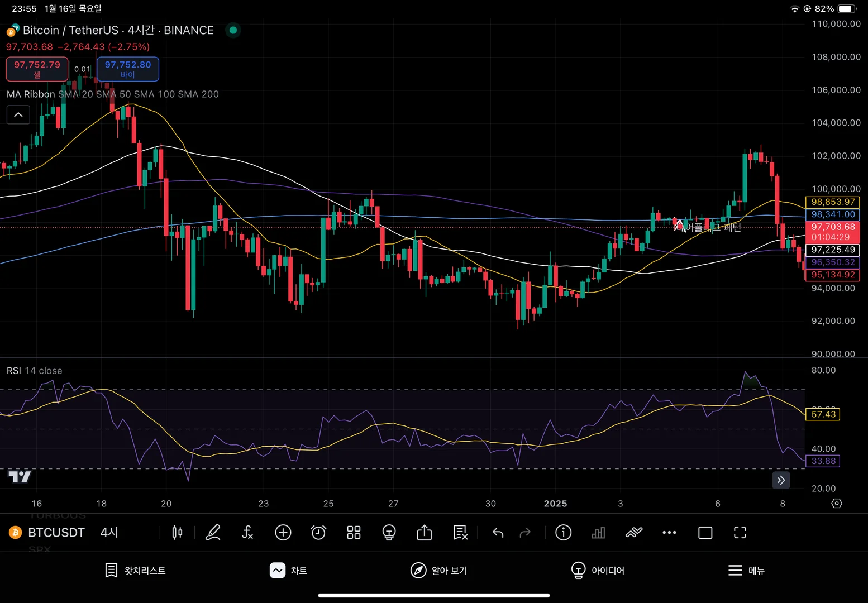Add a symbol with the plus-circle icon
The height and width of the screenshot is (603, 868).
coord(283,533)
